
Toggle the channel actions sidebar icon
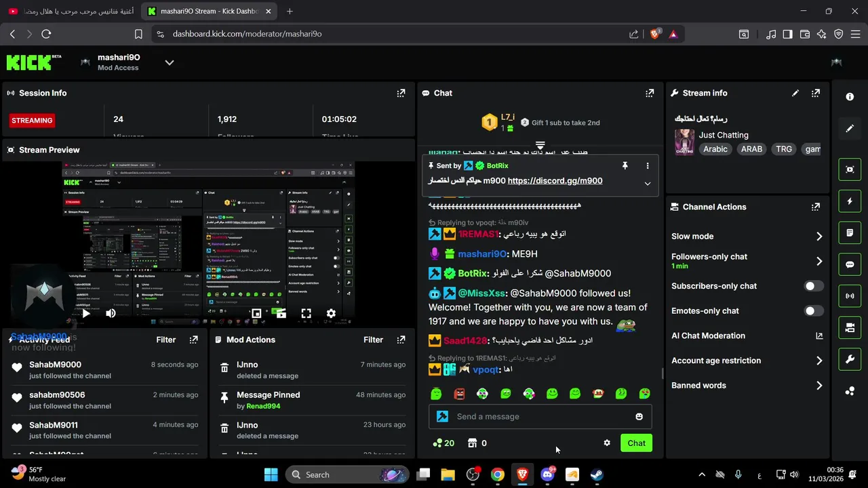pos(850,327)
